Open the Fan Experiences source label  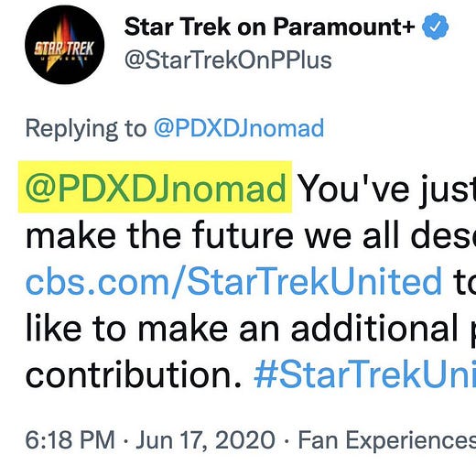(387, 440)
